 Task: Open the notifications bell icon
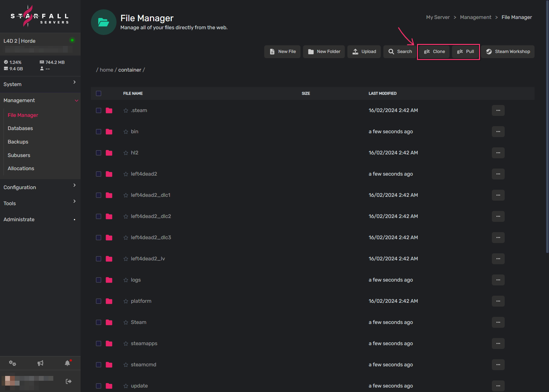pyautogui.click(x=67, y=363)
